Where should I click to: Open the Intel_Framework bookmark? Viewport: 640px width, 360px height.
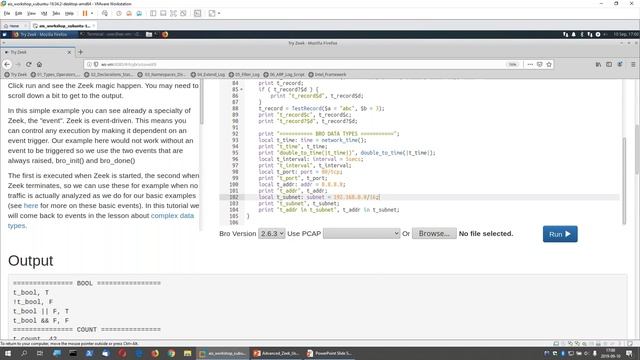[327, 75]
